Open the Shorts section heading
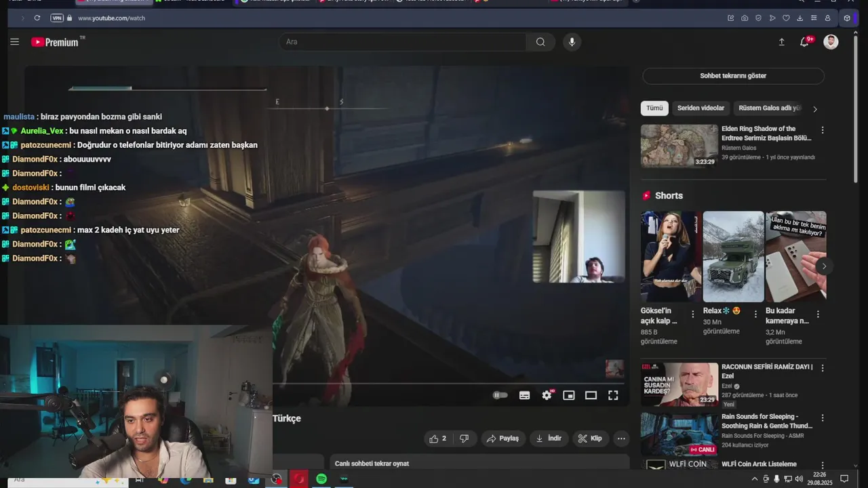This screenshot has width=868, height=488. coord(669,195)
